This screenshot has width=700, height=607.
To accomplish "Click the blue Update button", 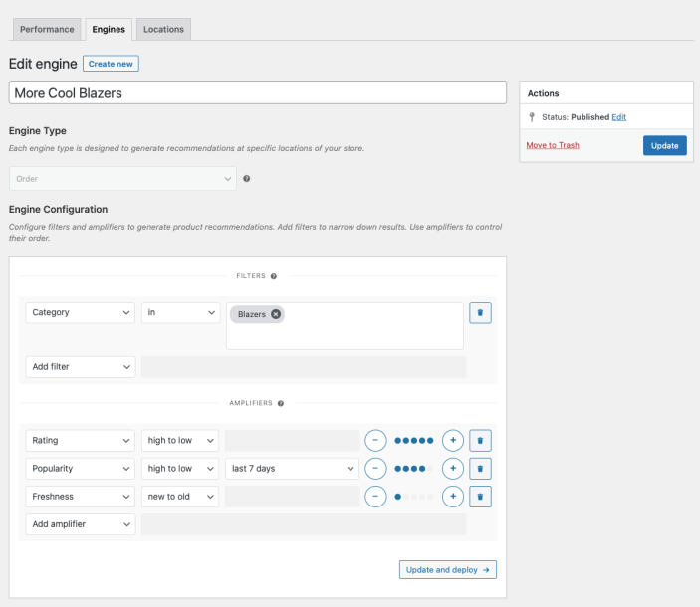I will coord(665,146).
